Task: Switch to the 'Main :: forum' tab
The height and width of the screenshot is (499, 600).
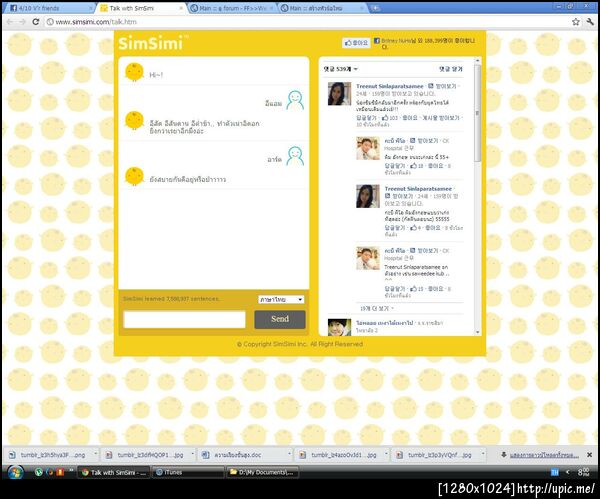Action: [x=232, y=8]
